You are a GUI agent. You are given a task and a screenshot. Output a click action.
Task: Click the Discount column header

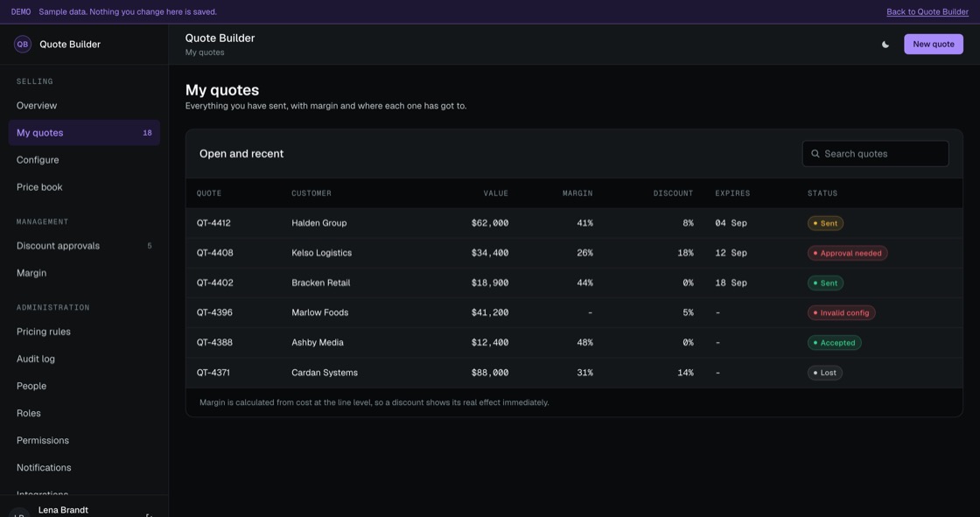[x=673, y=193]
